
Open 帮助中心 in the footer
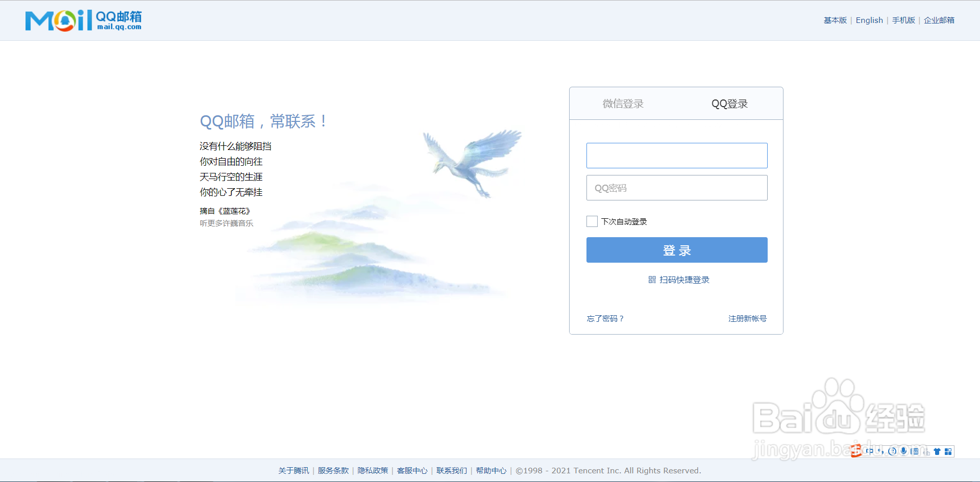(491, 470)
